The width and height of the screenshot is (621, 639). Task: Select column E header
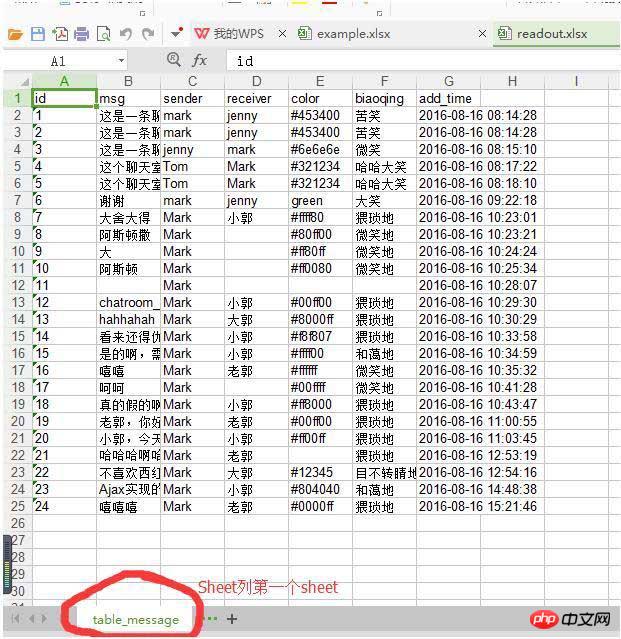point(320,82)
